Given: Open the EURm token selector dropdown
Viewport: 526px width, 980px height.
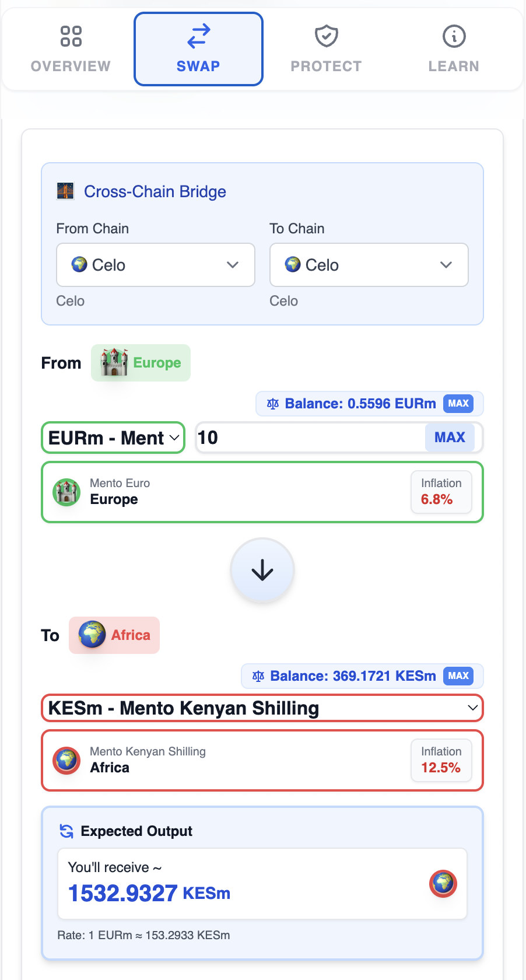Looking at the screenshot, I should pyautogui.click(x=113, y=437).
